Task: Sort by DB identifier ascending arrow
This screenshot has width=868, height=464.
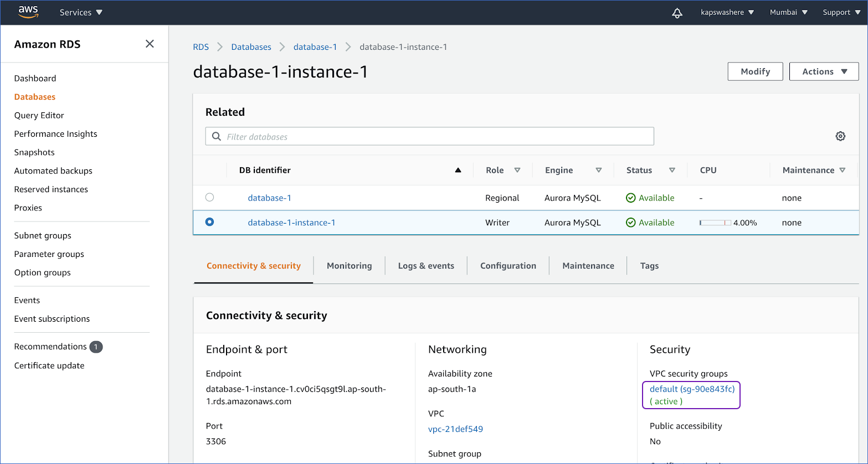Action: 458,170
